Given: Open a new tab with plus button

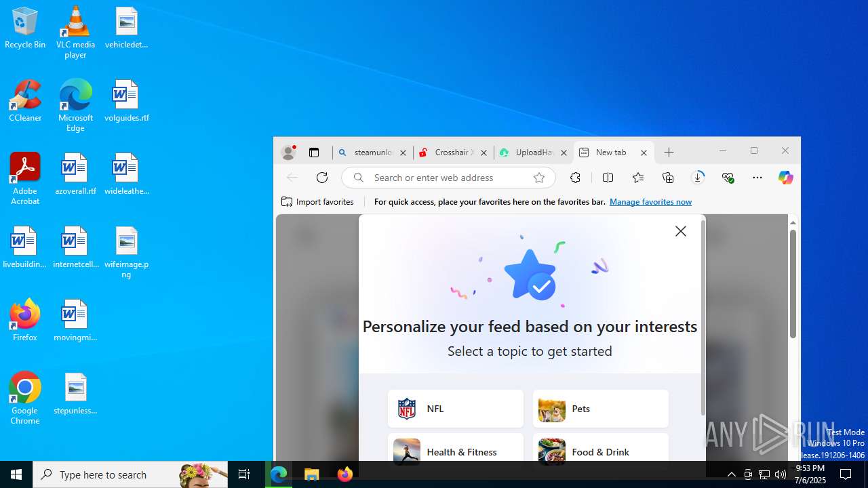Looking at the screenshot, I should [x=669, y=152].
